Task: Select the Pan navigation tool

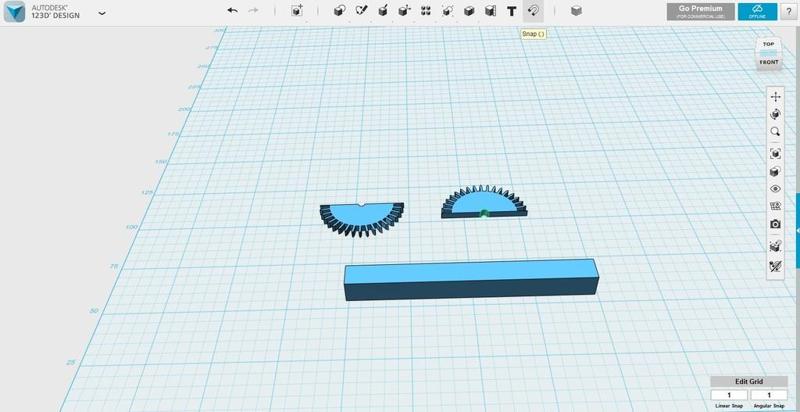Action: pos(776,97)
